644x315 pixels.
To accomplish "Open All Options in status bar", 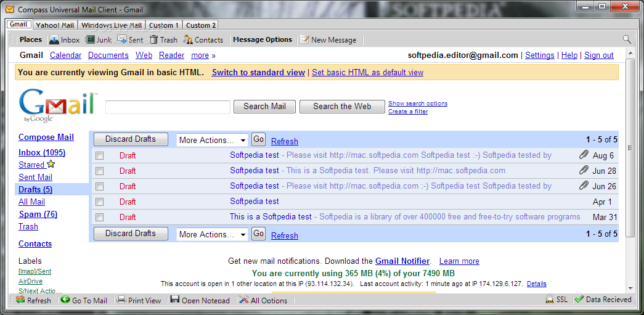I will (263, 300).
